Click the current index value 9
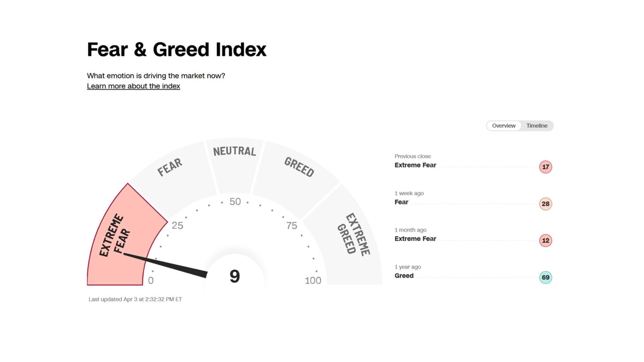This screenshot has height=362, width=644. tap(235, 277)
